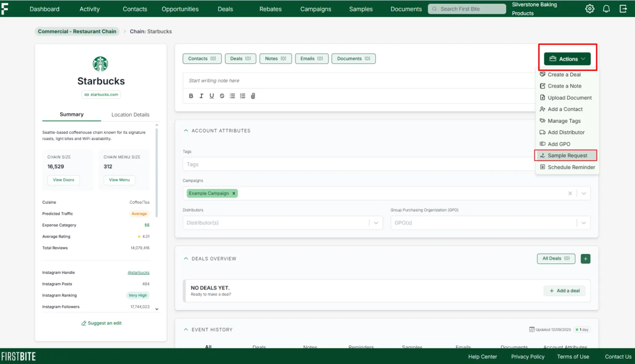The image size is (635, 364).
Task: Remove the Example Campaign tag
Action: [x=234, y=193]
